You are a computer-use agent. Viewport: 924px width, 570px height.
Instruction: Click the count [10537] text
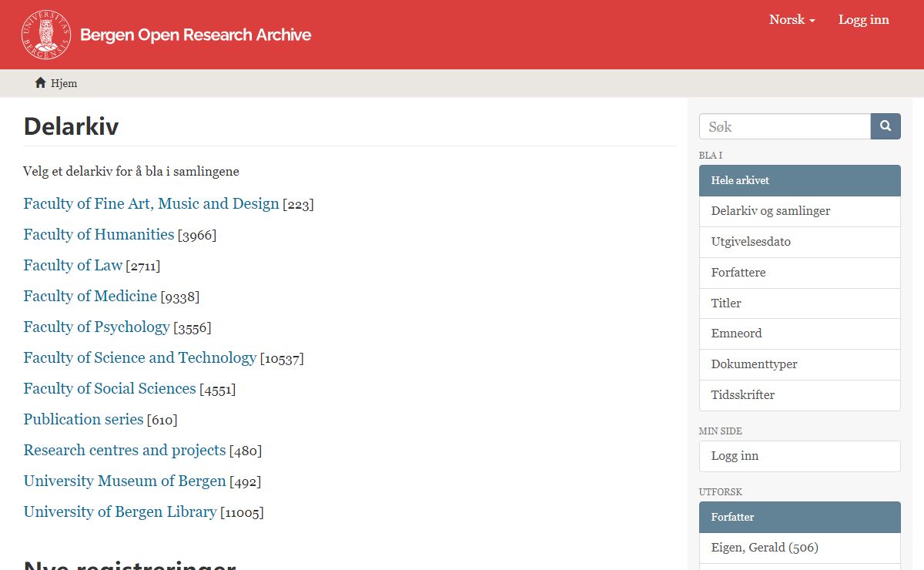pyautogui.click(x=282, y=359)
